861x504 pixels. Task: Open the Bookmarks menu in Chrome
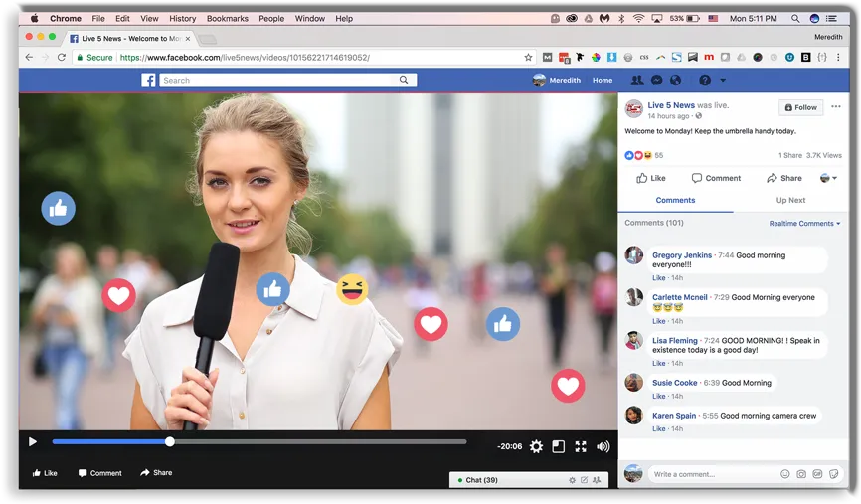coord(228,18)
